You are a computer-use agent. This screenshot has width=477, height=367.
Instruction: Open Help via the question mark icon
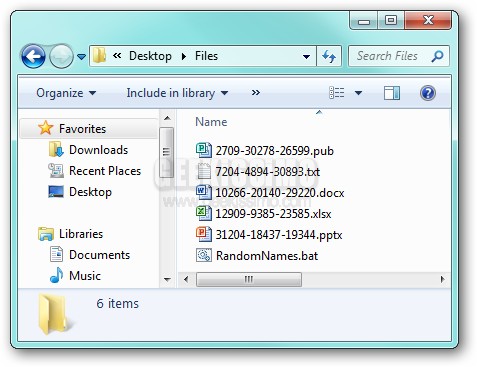pyautogui.click(x=428, y=93)
